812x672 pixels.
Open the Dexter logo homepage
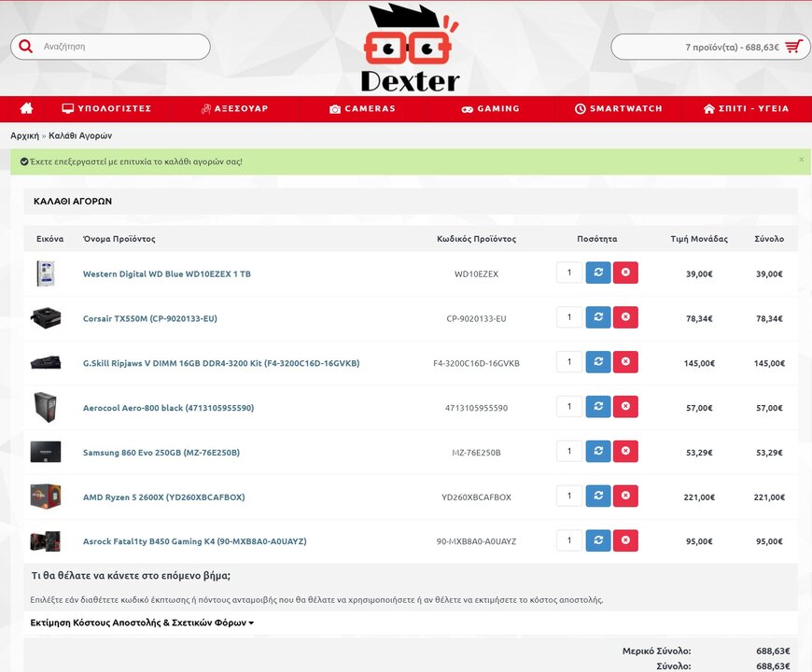click(410, 49)
